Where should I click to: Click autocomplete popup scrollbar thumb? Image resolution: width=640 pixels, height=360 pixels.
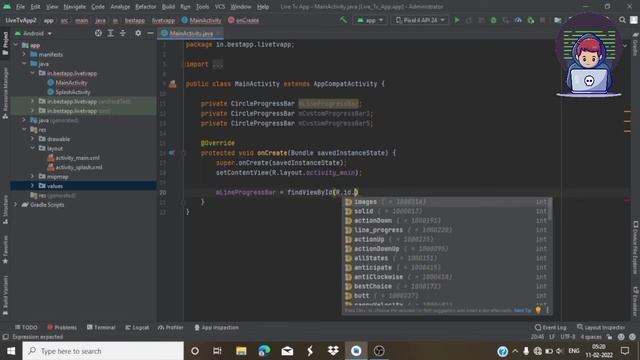click(x=550, y=209)
